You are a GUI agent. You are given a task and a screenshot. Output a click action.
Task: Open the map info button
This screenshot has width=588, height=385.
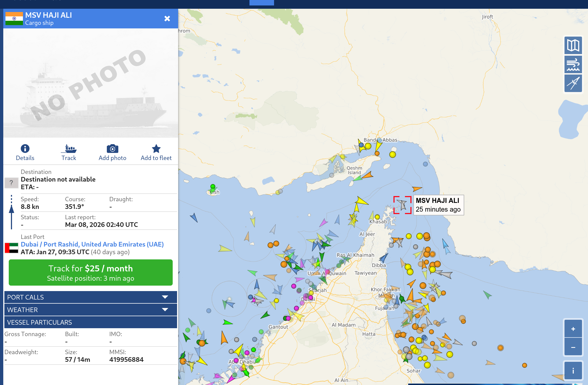[573, 371]
